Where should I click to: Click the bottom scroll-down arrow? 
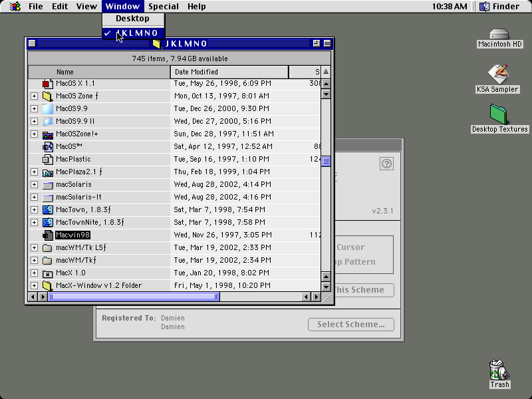coord(326,287)
